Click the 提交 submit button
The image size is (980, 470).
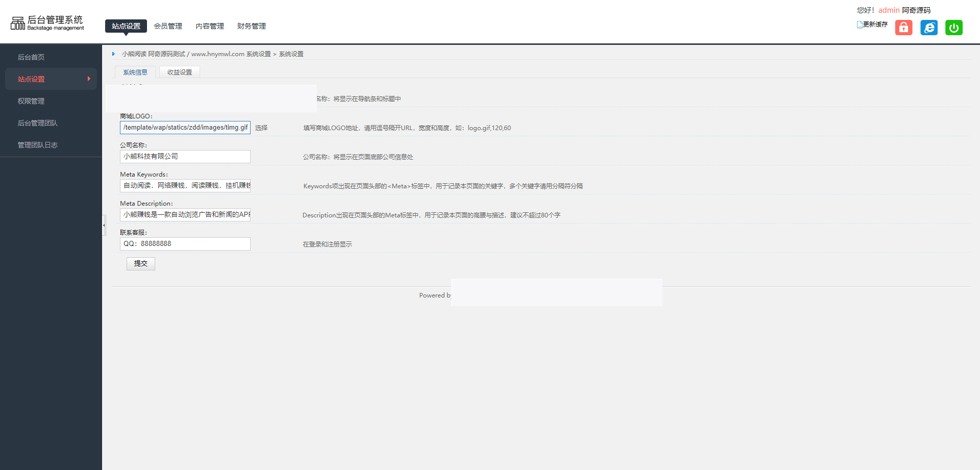[141, 263]
